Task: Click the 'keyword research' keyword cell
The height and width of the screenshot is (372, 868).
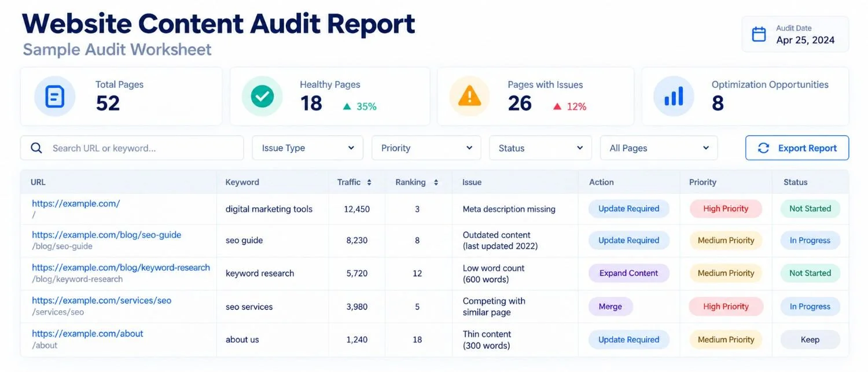Action: [260, 273]
